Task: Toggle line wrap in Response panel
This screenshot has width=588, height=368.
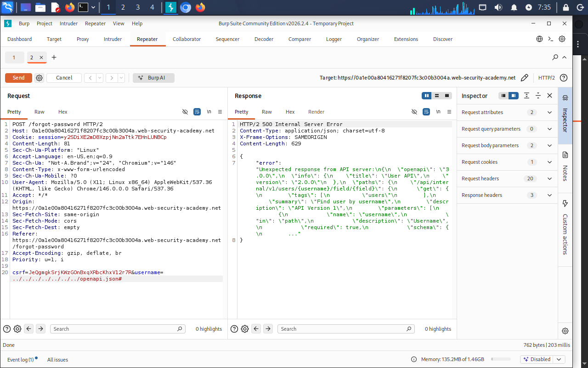Action: (426, 112)
